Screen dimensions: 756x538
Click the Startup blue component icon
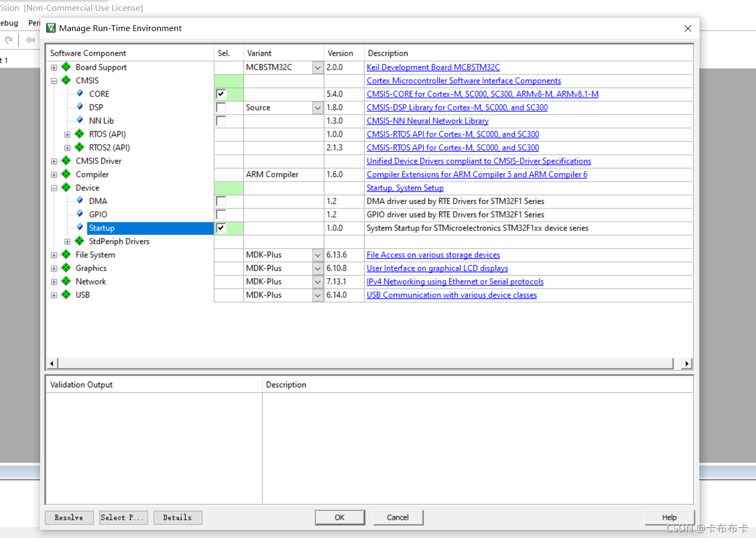[80, 227]
